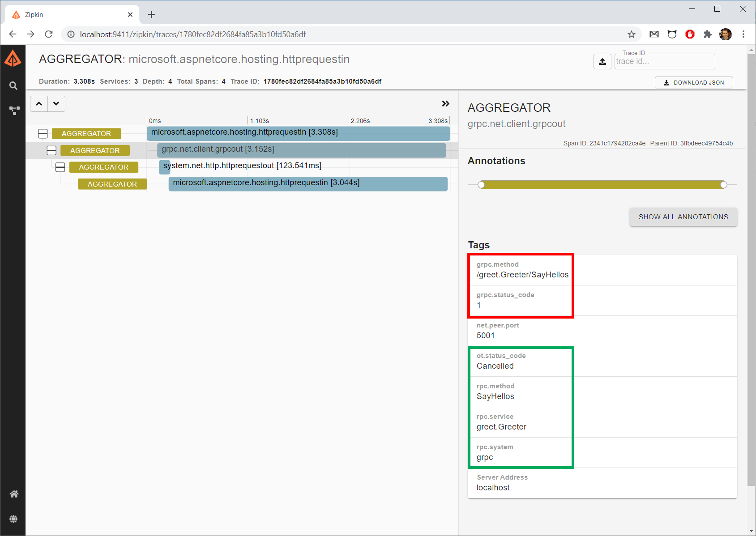Open the cat-face extension icon

(x=672, y=34)
